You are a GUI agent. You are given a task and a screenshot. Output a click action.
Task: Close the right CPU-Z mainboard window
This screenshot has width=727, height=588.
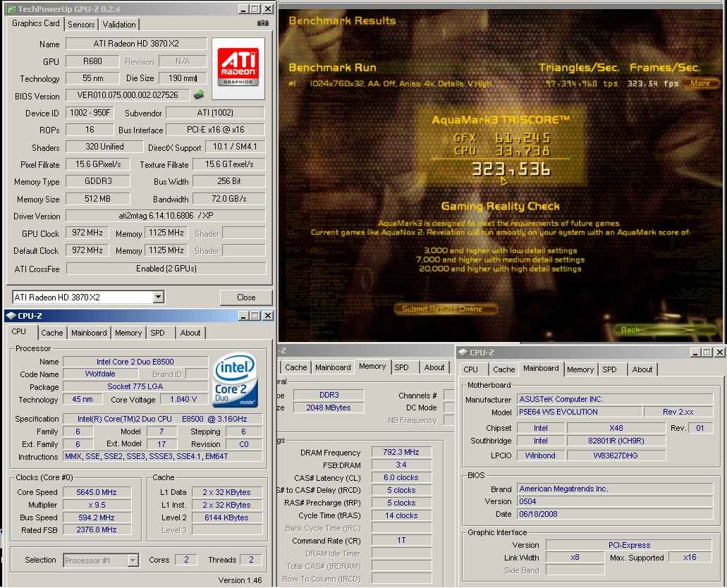[719, 353]
